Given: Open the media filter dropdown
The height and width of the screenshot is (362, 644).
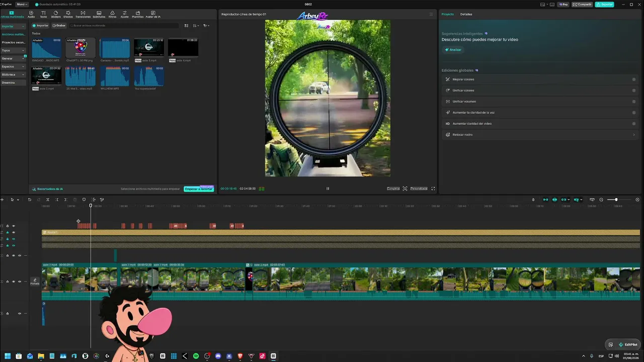Looking at the screenshot, I should 206,26.
